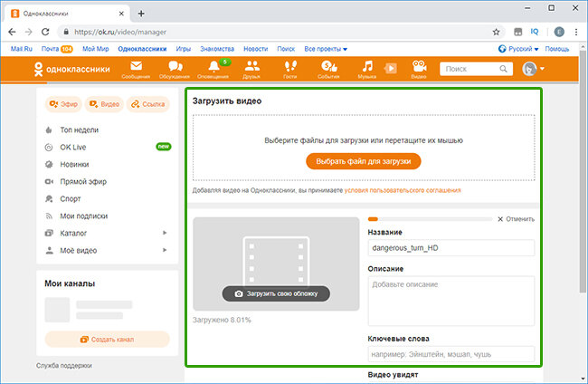Open the user agreement terms link
588x384 pixels.
(x=403, y=190)
